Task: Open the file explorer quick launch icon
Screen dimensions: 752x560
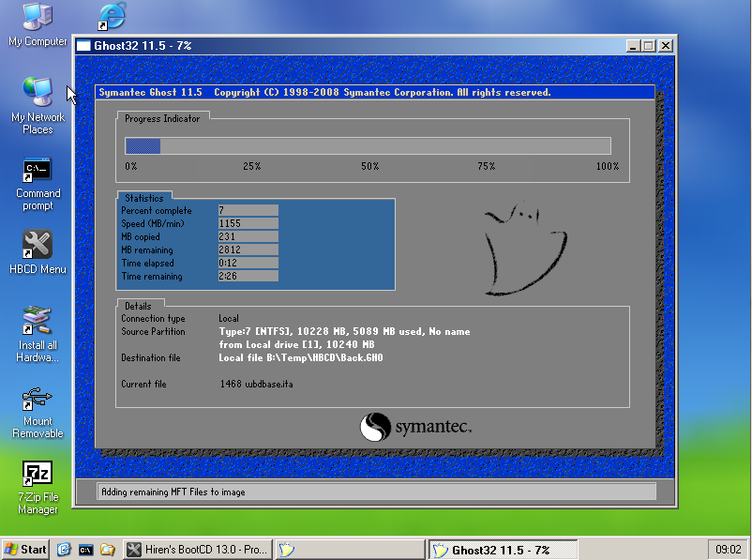Action: tap(108, 550)
